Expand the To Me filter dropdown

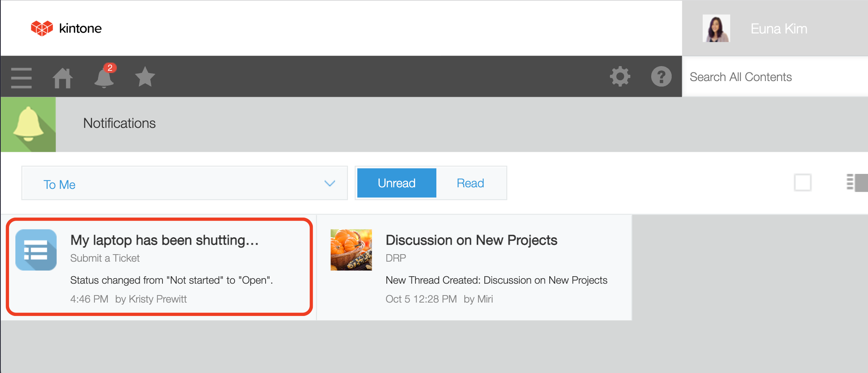(x=184, y=183)
